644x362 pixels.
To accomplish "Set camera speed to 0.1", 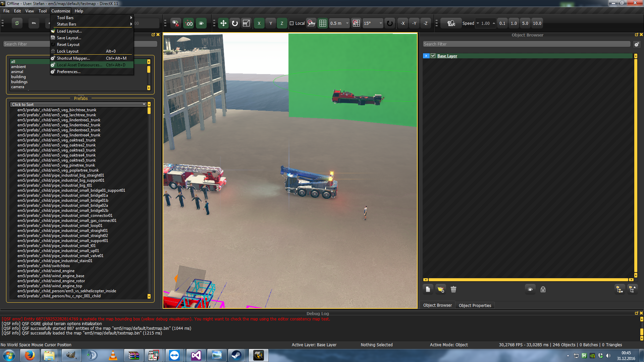I will coord(502,23).
